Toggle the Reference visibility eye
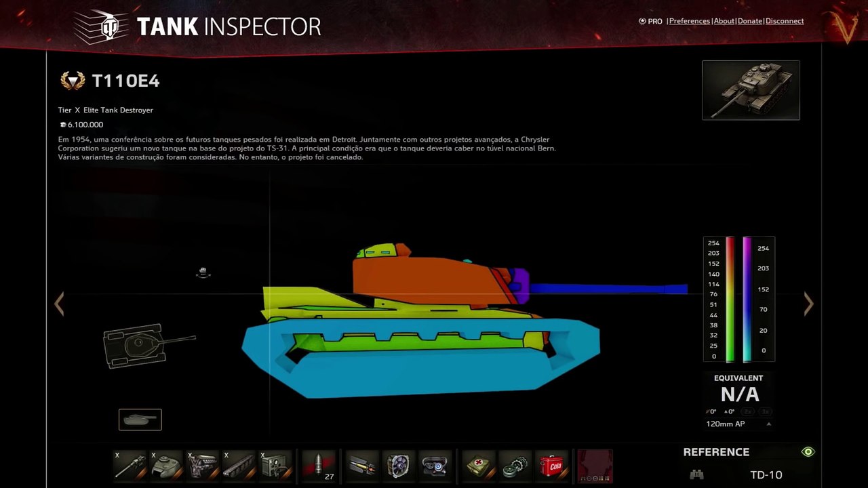This screenshot has width=868, height=488. pyautogui.click(x=808, y=452)
